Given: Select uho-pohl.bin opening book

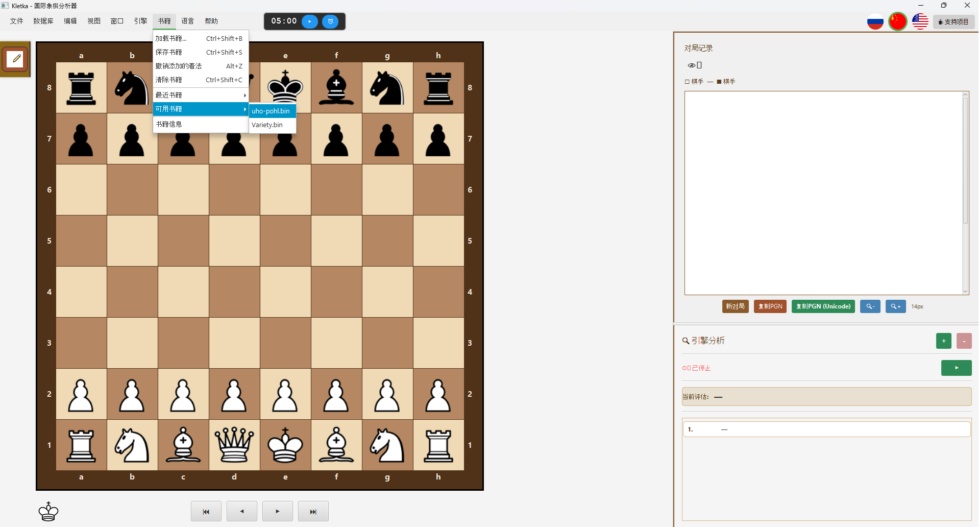Looking at the screenshot, I should [x=273, y=111].
